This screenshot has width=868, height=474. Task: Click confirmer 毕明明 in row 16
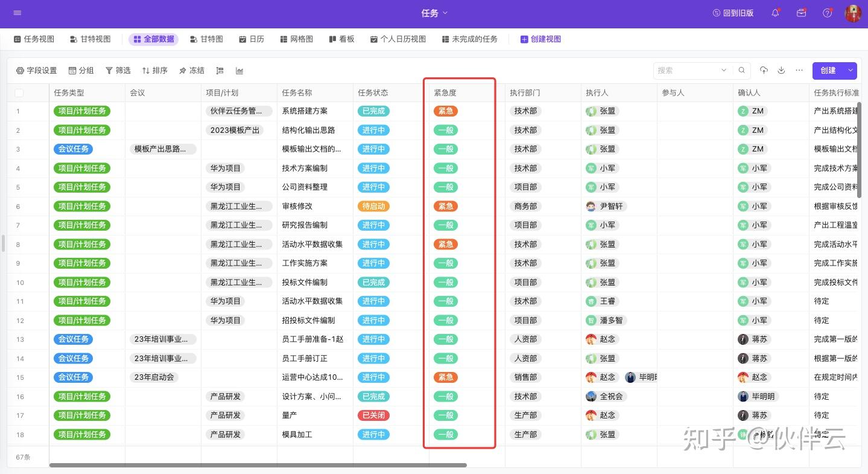coord(758,397)
